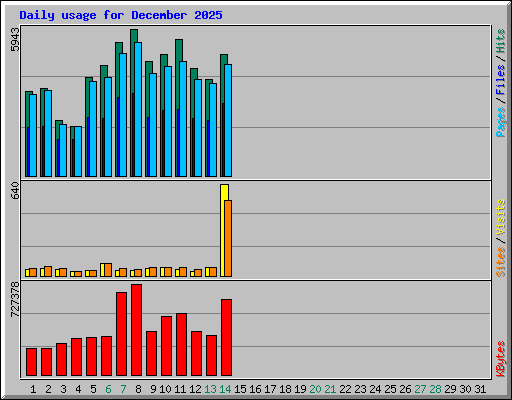The image size is (512, 400).
Task: Click the day 12 axis label
Action: click(x=195, y=389)
